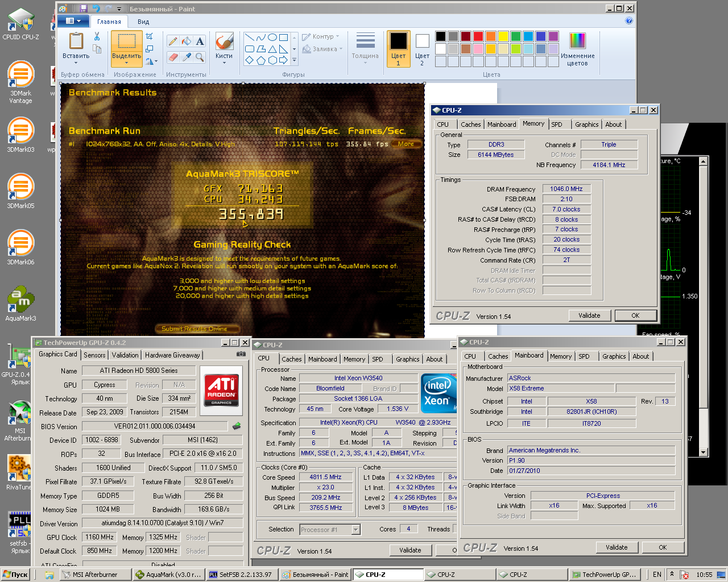Select the Text tool in Paint

200,41
